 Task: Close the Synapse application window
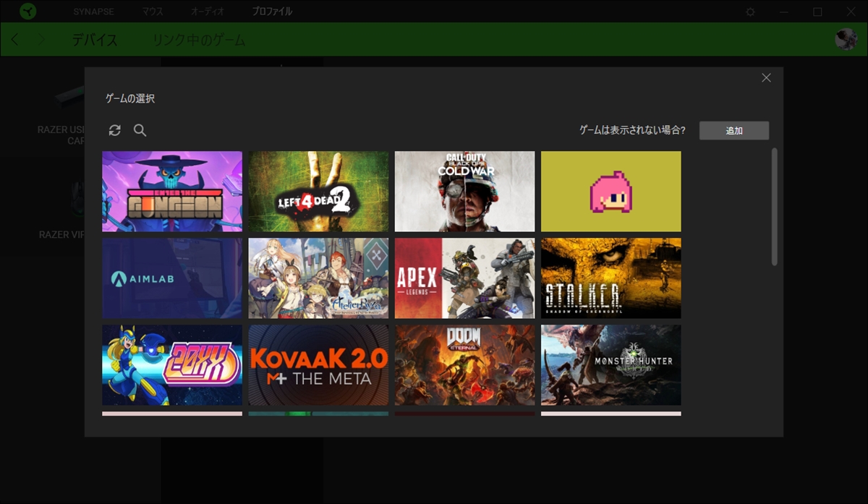click(x=850, y=12)
